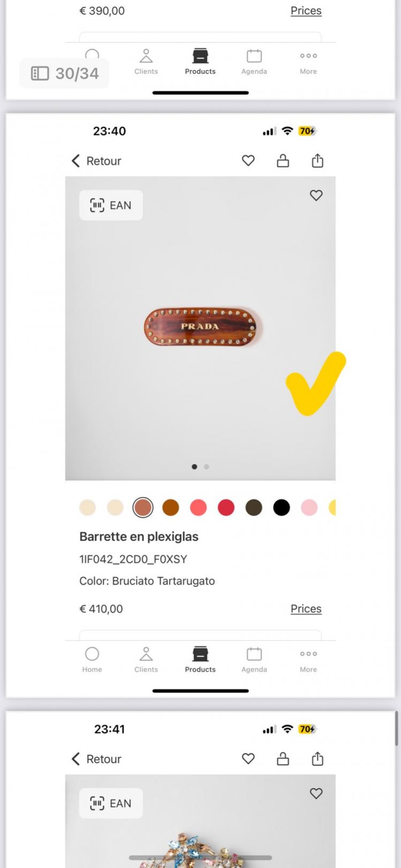Open the 30/34 page counter panel

click(x=65, y=73)
